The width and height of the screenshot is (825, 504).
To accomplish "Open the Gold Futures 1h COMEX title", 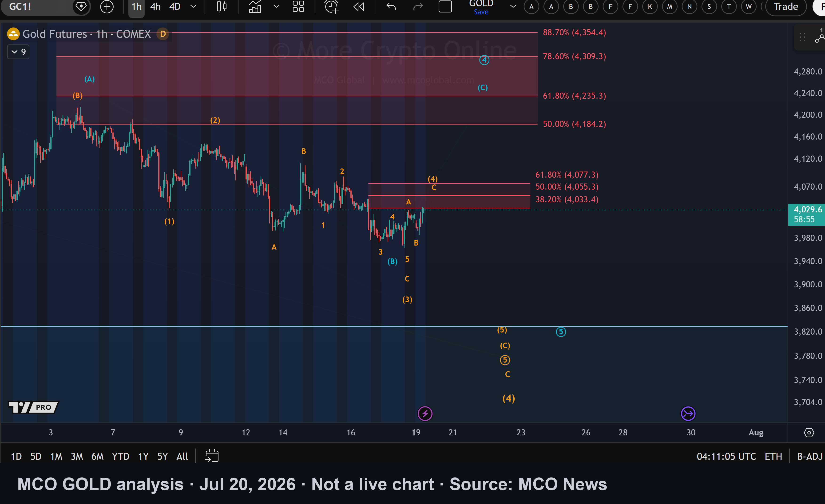I will (x=86, y=34).
